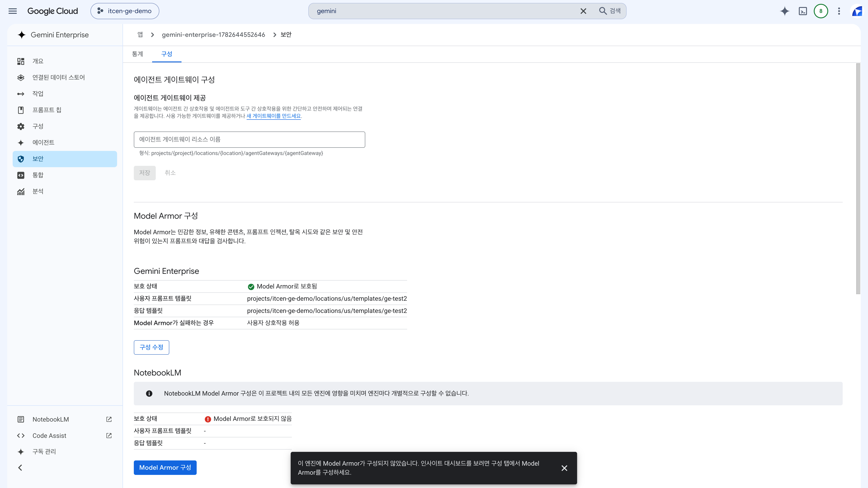868x488 pixels.
Task: Open the itcen-ge-demo project picker
Action: pos(125,11)
